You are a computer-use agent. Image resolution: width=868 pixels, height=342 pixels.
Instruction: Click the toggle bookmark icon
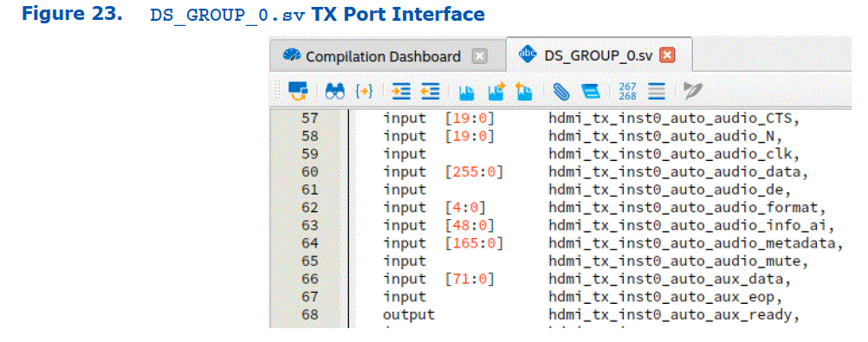(467, 93)
